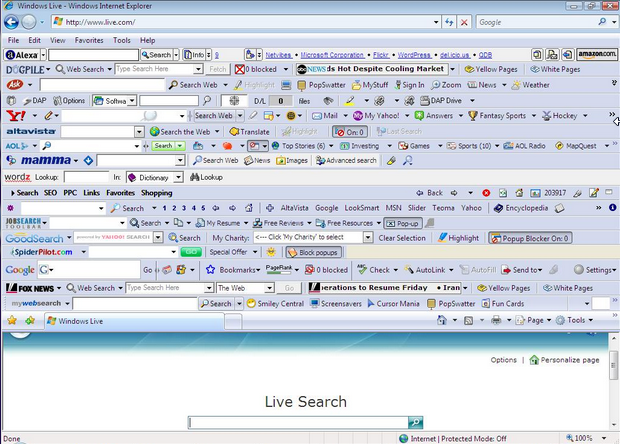Screen dimensions: 620x444
Task: Open the DAP Softwa category dropdown
Action: [x=132, y=101]
